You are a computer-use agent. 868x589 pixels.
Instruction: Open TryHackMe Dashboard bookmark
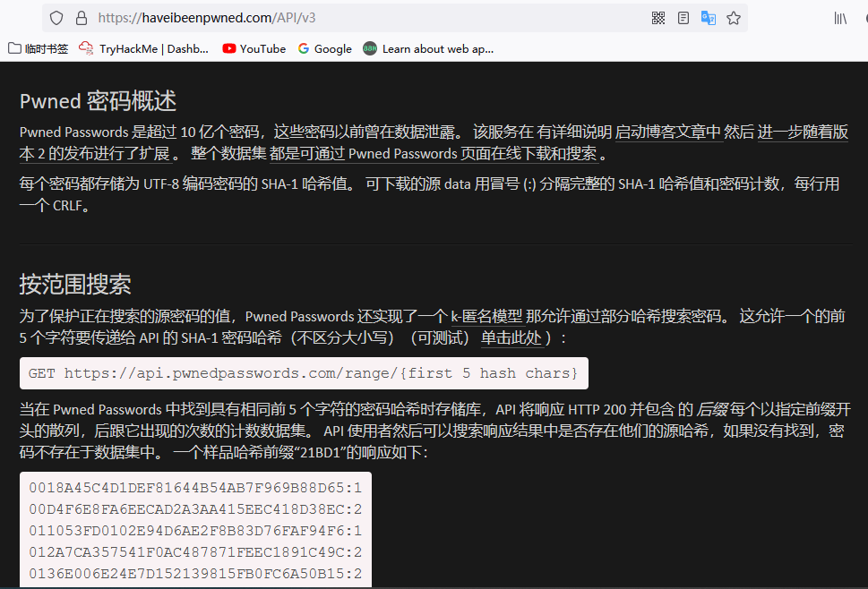[144, 48]
